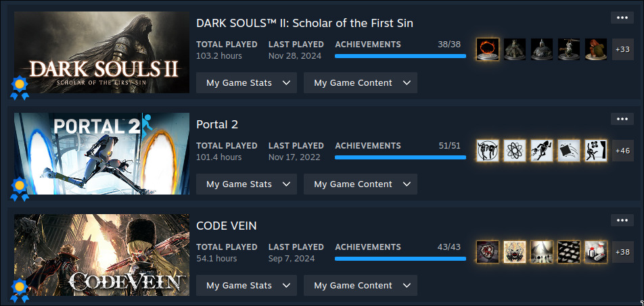Click the first CODE VEIN achievement icon

point(488,252)
